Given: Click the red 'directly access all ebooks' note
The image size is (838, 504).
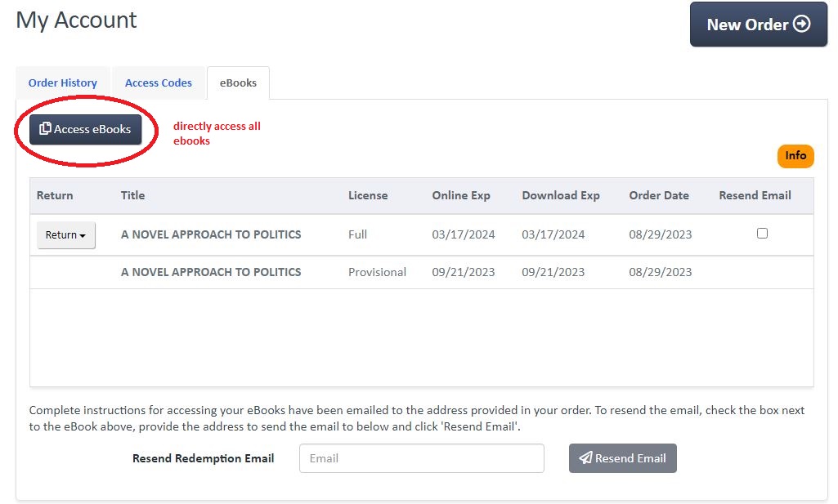Looking at the screenshot, I should tap(217, 133).
